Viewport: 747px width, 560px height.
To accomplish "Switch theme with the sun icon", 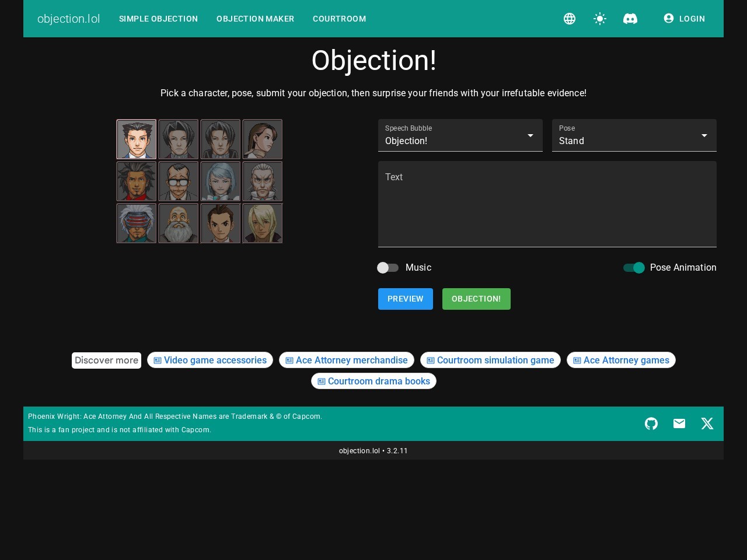I will tap(600, 19).
